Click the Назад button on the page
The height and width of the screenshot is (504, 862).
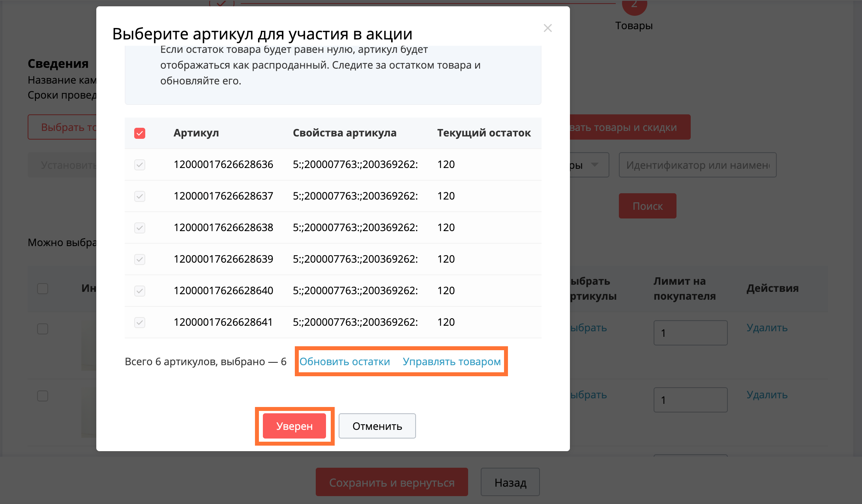(x=510, y=482)
